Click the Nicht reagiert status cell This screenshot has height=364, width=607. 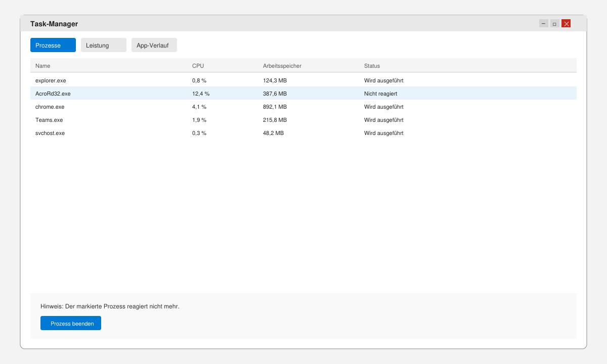(x=380, y=94)
